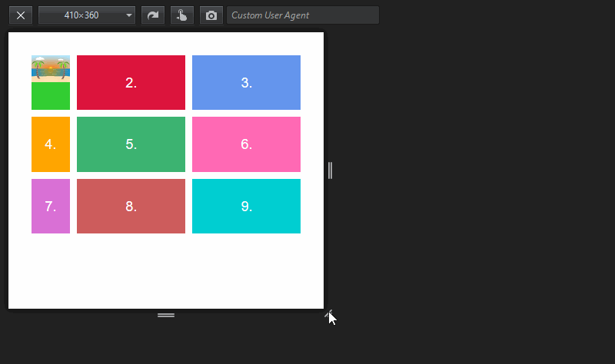Select the blue box labeled 3.

[246, 83]
